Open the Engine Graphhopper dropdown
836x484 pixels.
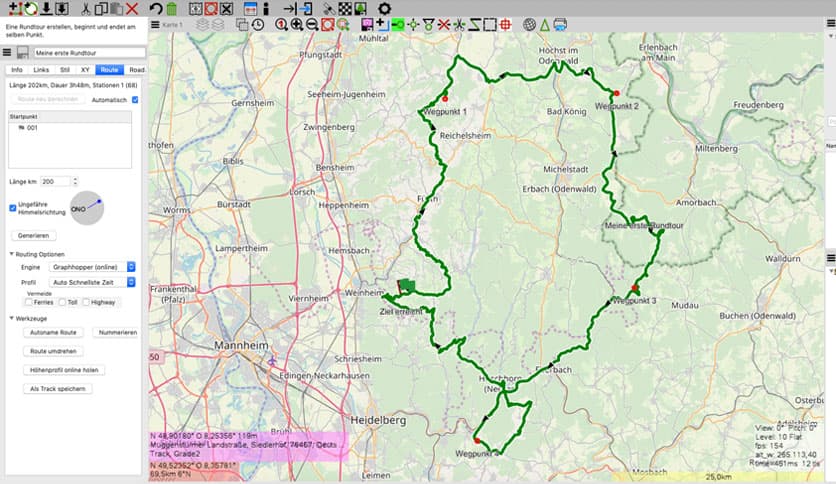click(92, 267)
